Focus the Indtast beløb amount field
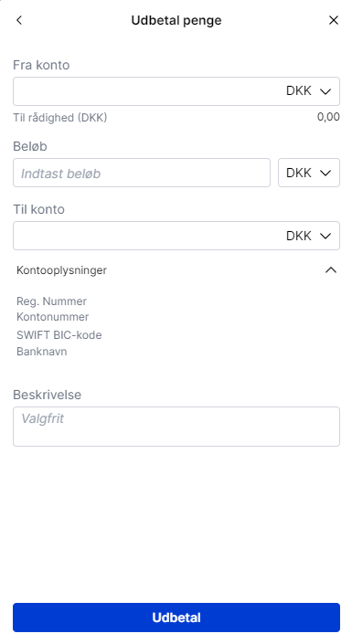The image size is (352, 644). point(142,173)
